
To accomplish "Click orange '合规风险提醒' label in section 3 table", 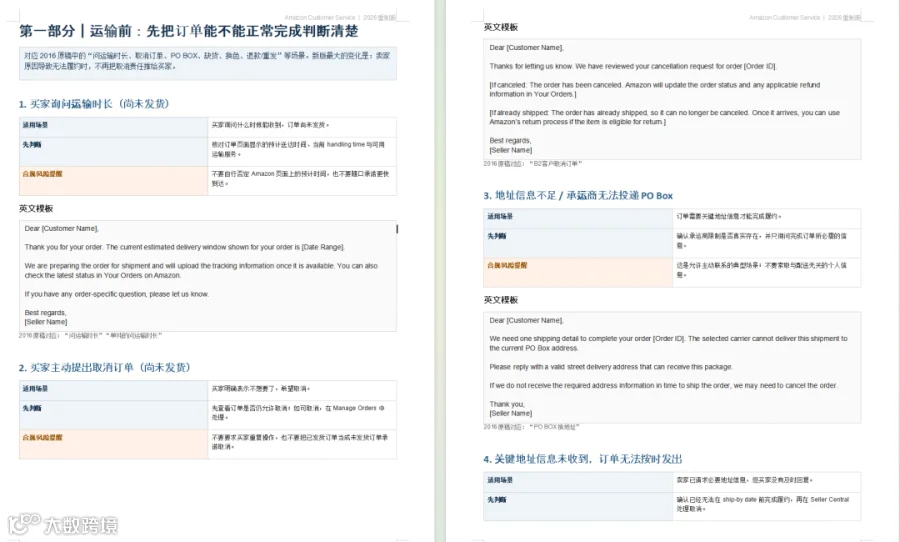I will 507,265.
